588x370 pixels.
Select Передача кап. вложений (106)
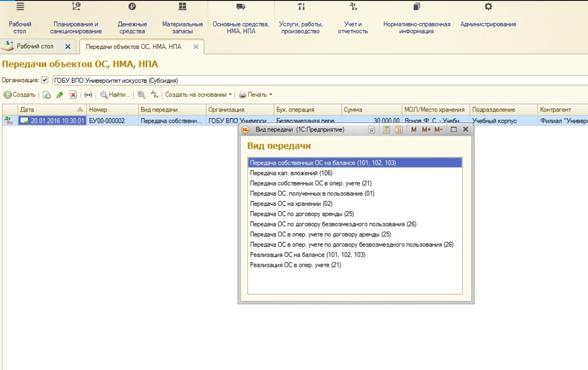point(355,173)
